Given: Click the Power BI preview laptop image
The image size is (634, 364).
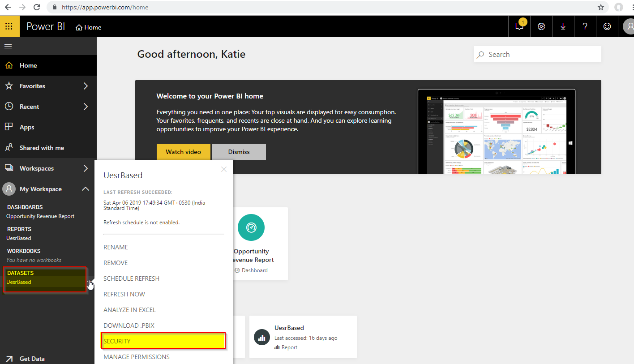Looking at the screenshot, I should click(x=497, y=132).
